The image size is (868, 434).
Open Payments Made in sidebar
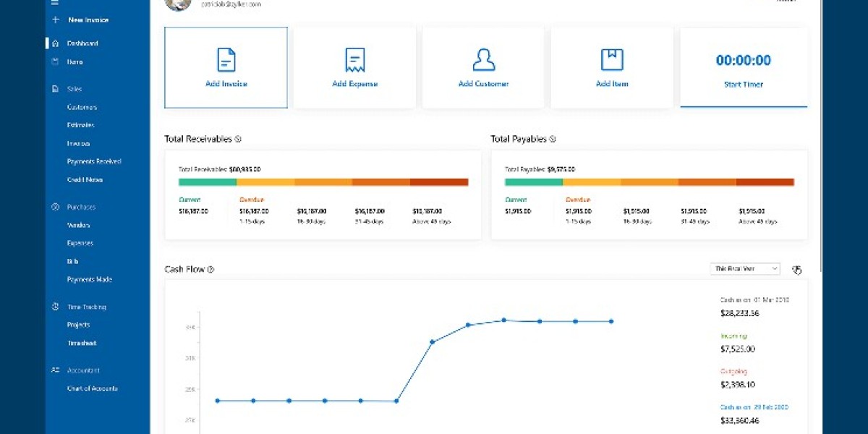[x=90, y=279]
